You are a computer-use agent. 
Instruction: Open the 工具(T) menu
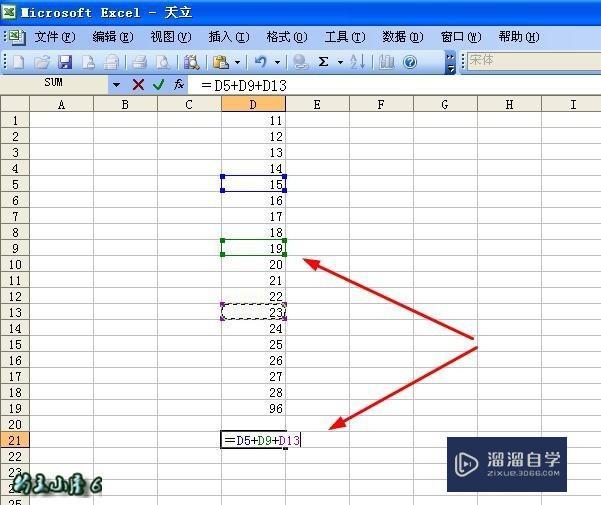click(345, 37)
